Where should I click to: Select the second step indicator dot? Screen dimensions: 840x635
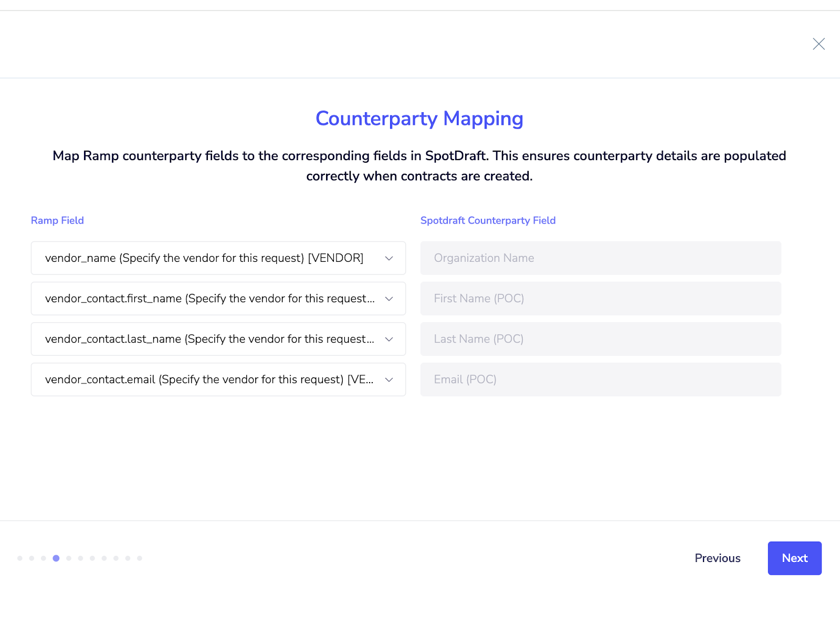point(32,558)
